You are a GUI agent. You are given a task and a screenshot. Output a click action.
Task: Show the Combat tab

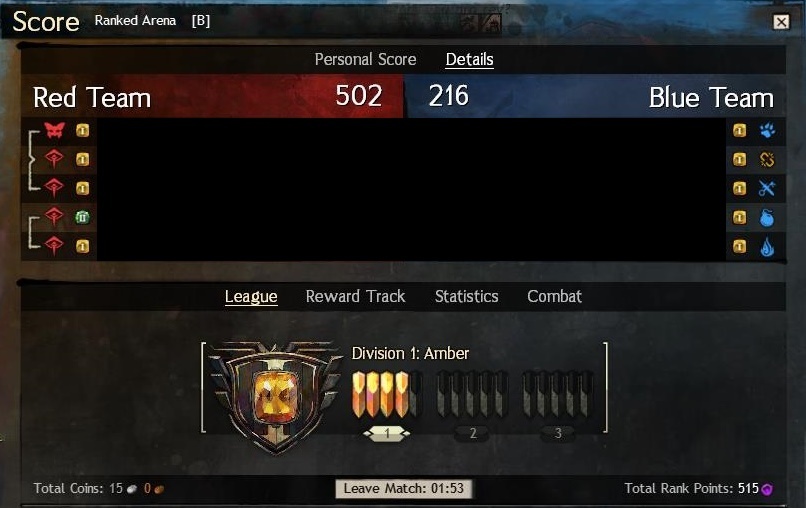click(x=554, y=297)
